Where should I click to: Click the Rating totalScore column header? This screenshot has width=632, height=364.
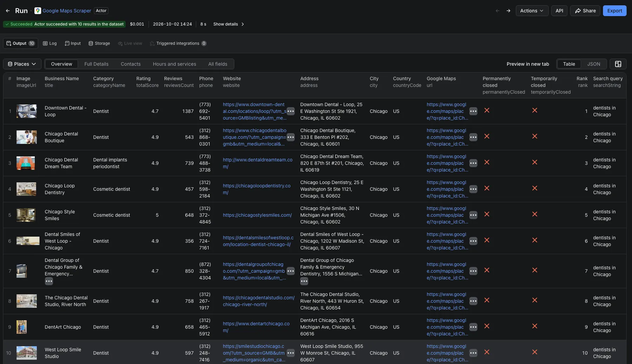click(x=147, y=82)
